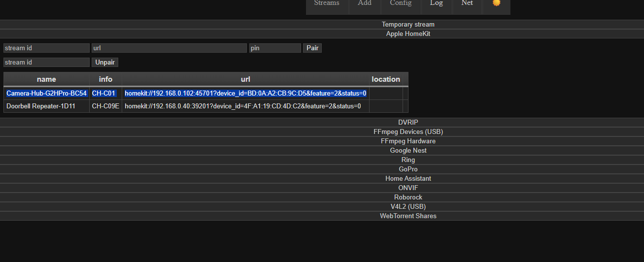Expand the DVRIP section
The height and width of the screenshot is (262, 644).
[408, 122]
